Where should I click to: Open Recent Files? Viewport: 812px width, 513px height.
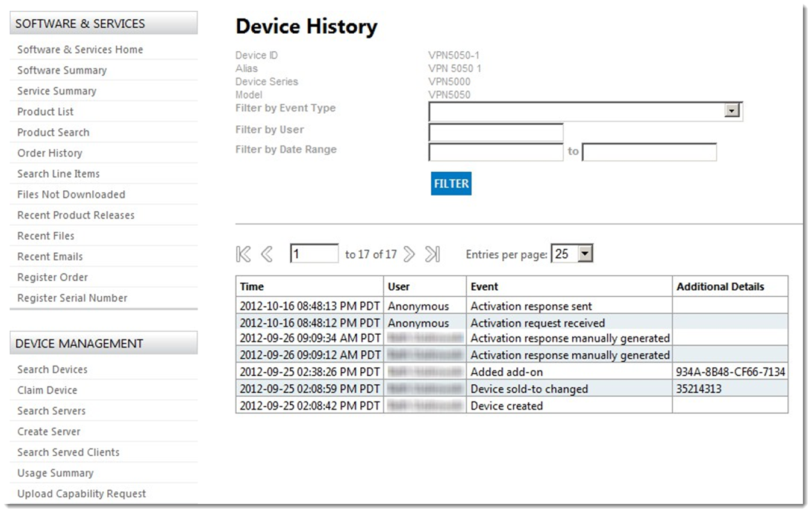tap(46, 235)
